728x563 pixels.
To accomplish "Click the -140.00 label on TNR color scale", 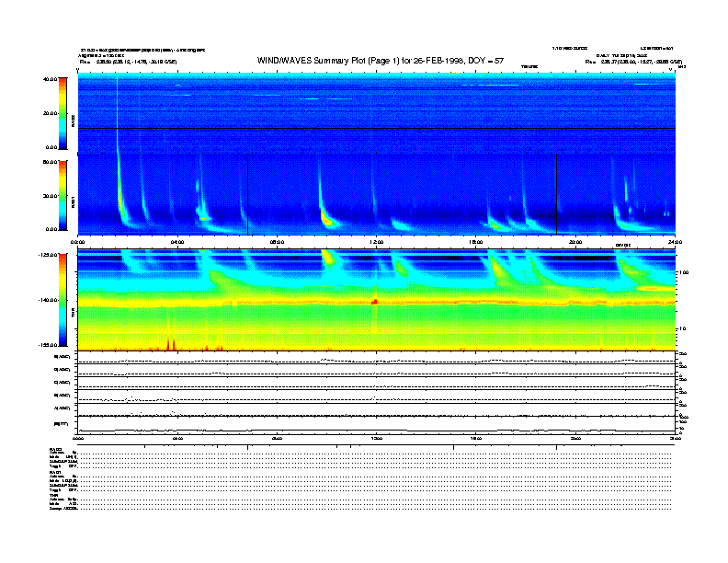I will click(48, 300).
